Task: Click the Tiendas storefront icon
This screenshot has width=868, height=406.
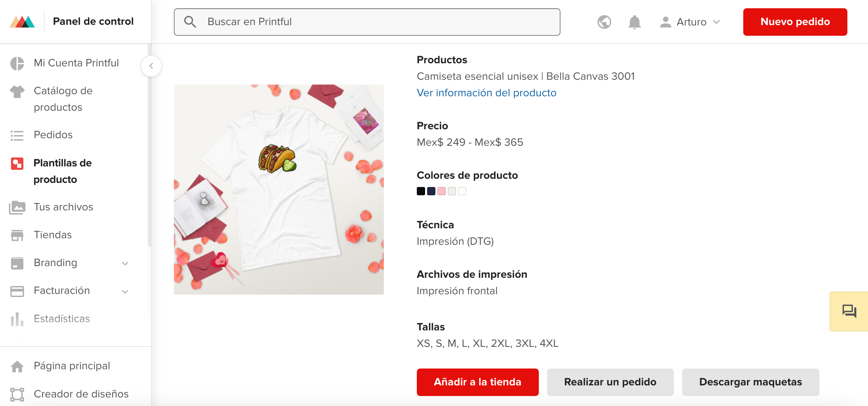Action: pyautogui.click(x=17, y=235)
